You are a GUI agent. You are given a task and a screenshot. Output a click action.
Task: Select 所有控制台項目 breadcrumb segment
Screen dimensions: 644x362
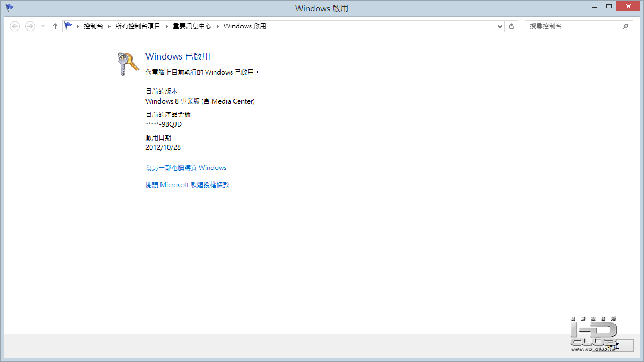[138, 26]
